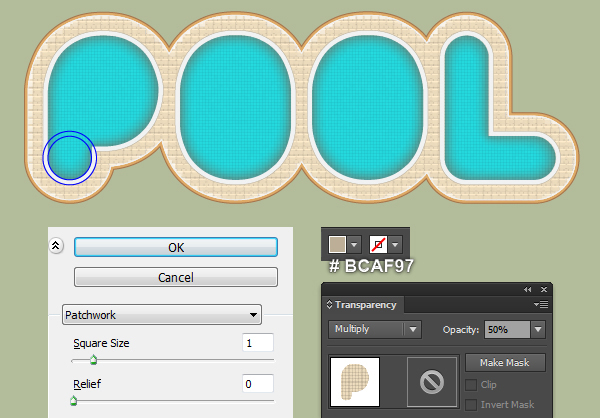Close the Transparency panel

click(x=544, y=289)
